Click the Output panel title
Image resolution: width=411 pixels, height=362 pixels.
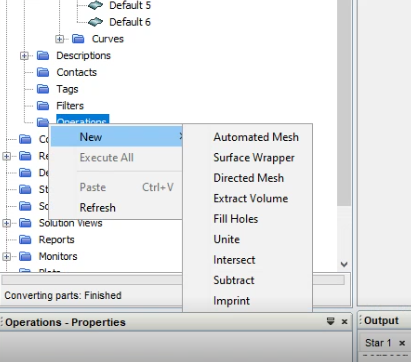click(x=381, y=321)
